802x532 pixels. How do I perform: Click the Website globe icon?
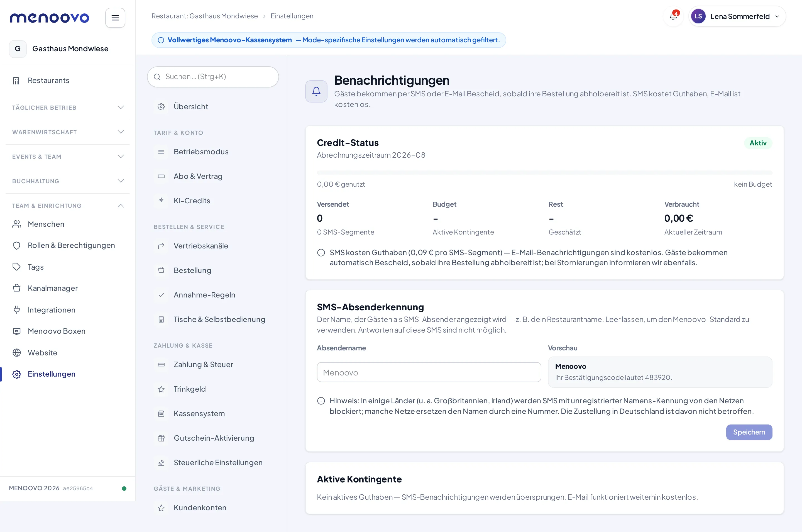(17, 353)
